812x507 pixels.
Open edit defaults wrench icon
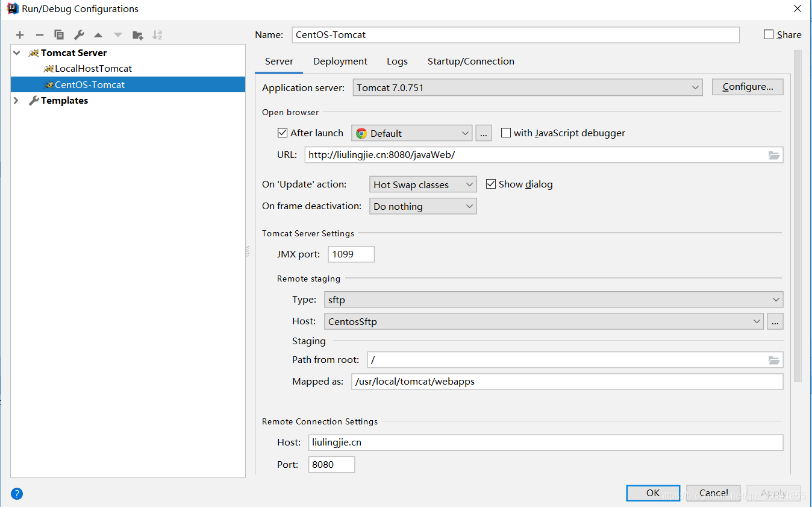click(x=79, y=35)
